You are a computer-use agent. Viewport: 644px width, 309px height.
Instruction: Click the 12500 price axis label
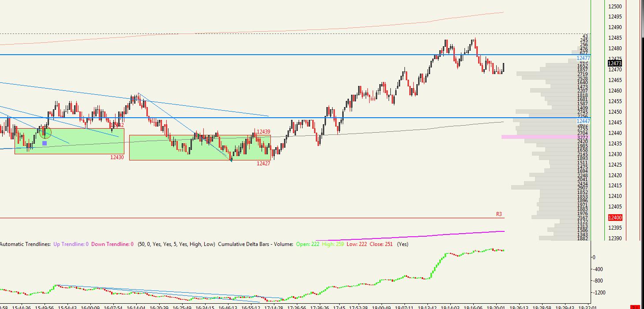(615, 6)
